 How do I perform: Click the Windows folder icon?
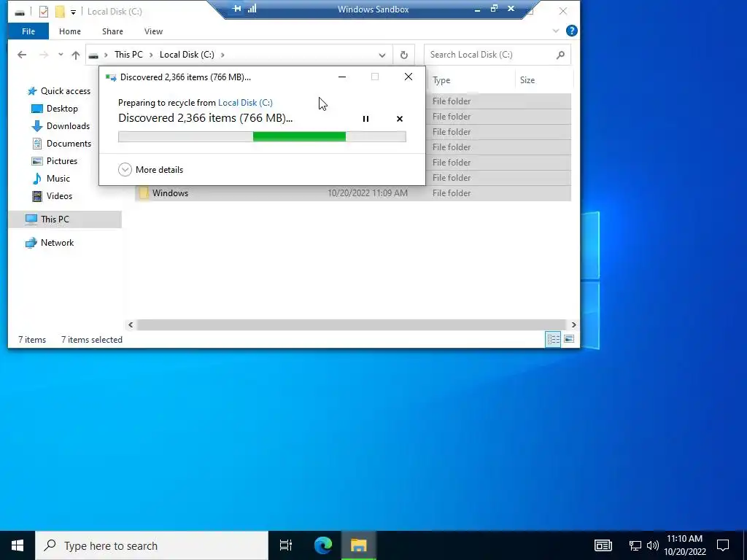point(144,192)
